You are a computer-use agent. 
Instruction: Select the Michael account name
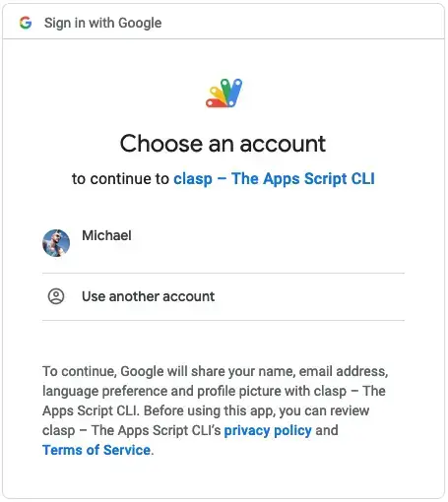[106, 235]
